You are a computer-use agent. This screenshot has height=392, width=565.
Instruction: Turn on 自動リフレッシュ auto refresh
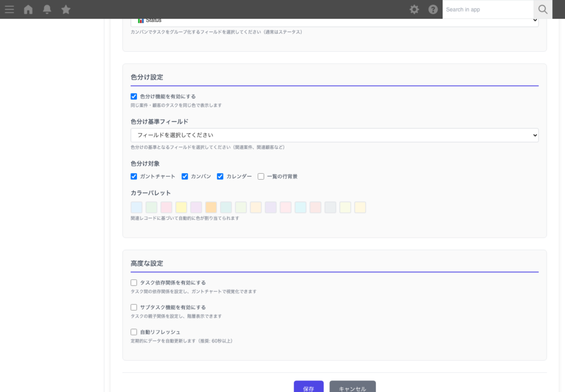134,332
